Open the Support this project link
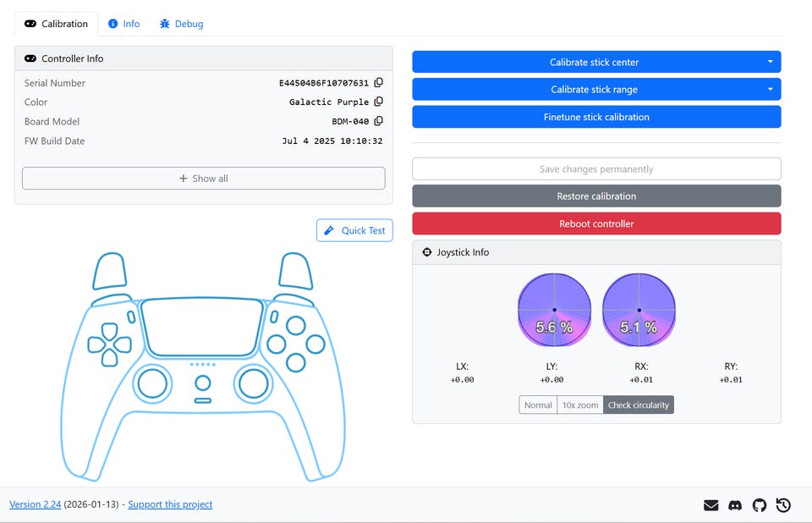The width and height of the screenshot is (812, 523). (x=170, y=504)
